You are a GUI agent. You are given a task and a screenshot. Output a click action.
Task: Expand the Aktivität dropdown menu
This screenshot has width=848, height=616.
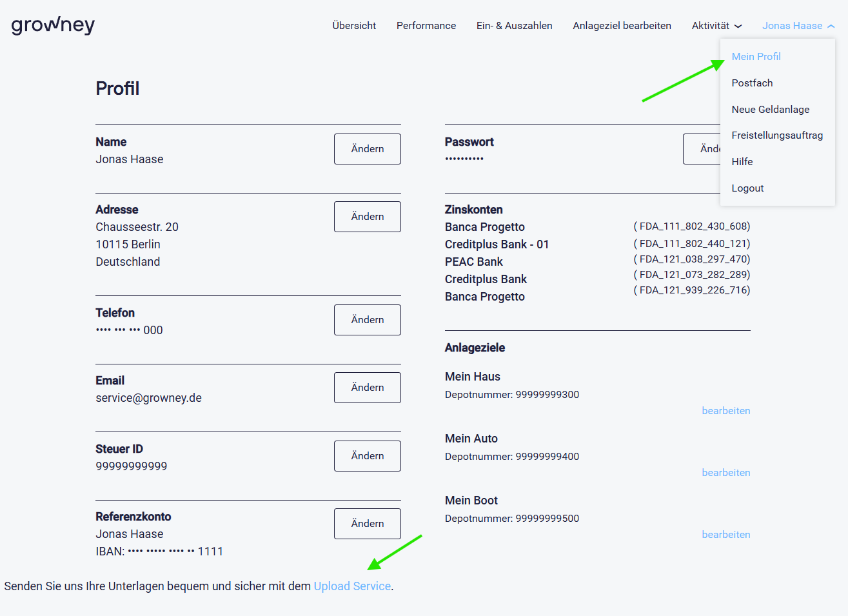(716, 26)
